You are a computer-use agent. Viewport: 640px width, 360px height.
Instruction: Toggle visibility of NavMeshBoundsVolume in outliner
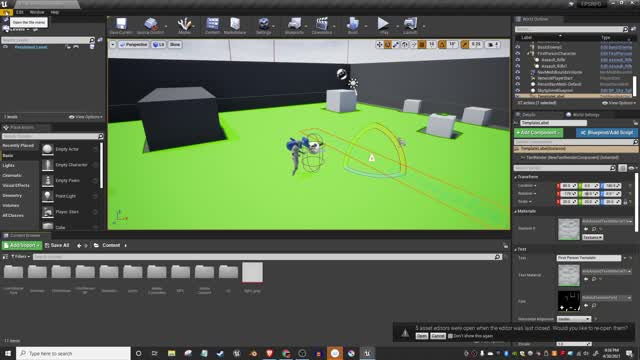pos(518,72)
